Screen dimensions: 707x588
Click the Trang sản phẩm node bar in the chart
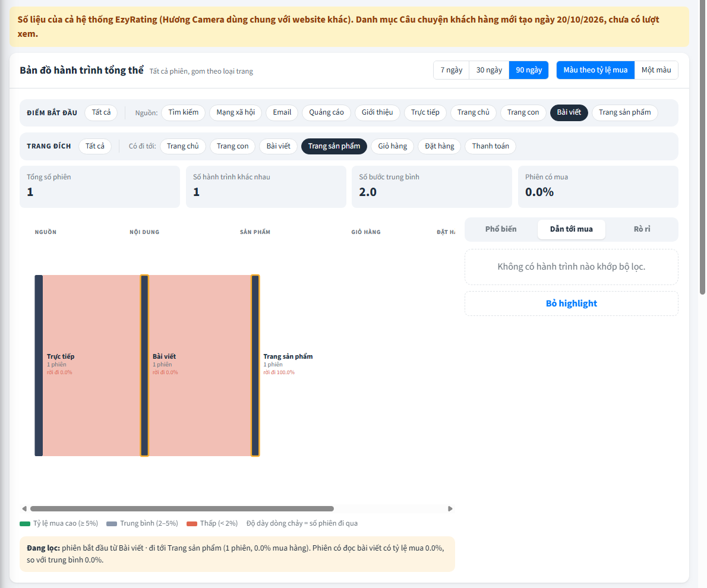(255, 365)
